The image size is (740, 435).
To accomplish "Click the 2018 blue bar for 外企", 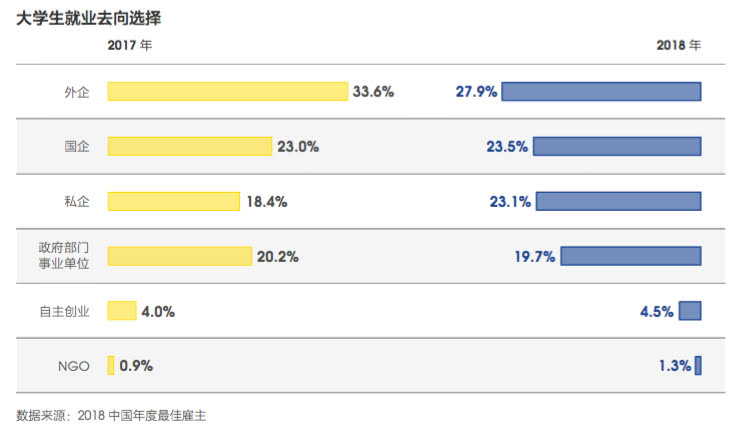I will [601, 92].
